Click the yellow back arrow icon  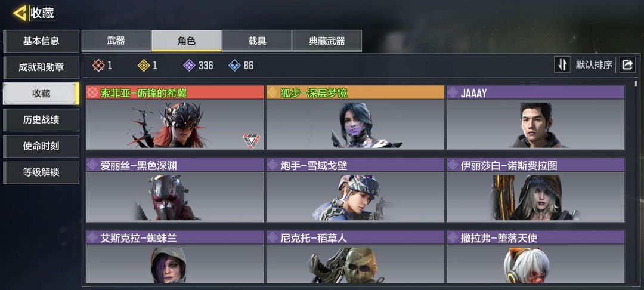(19, 13)
